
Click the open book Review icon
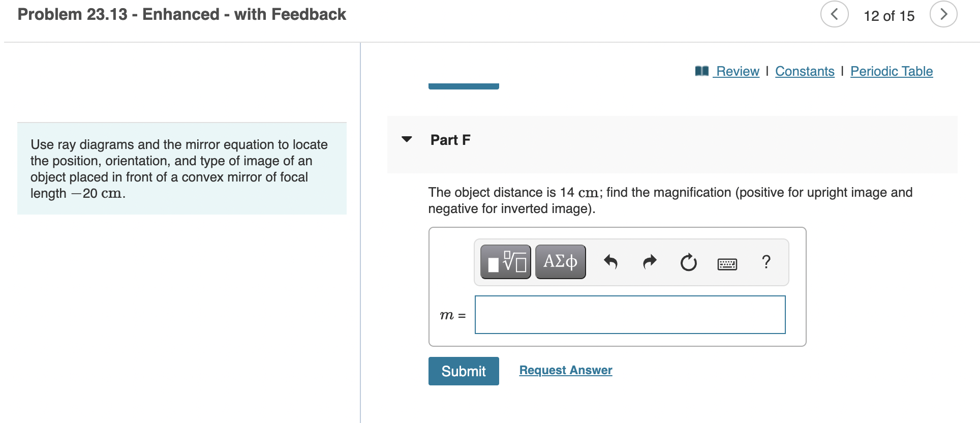(x=701, y=71)
